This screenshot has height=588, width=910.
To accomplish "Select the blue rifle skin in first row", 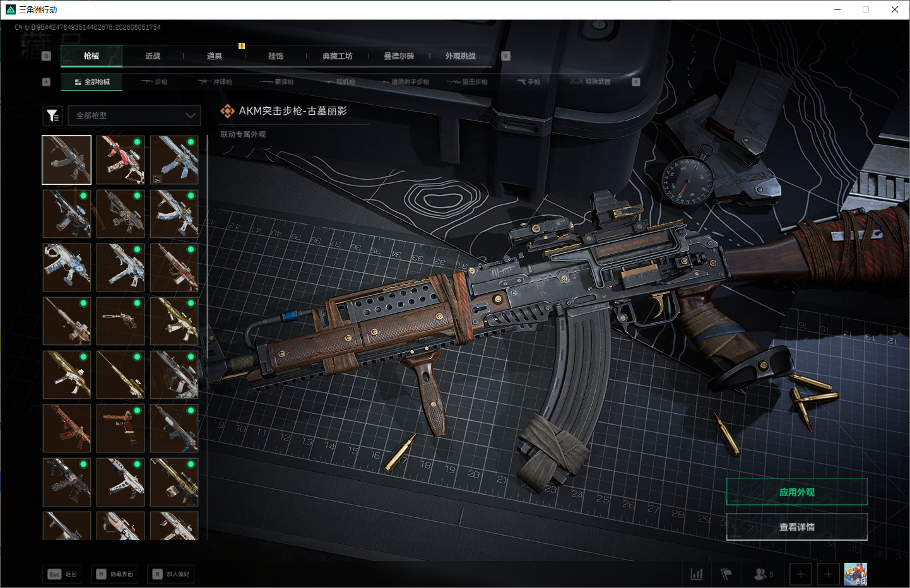I will pos(174,160).
